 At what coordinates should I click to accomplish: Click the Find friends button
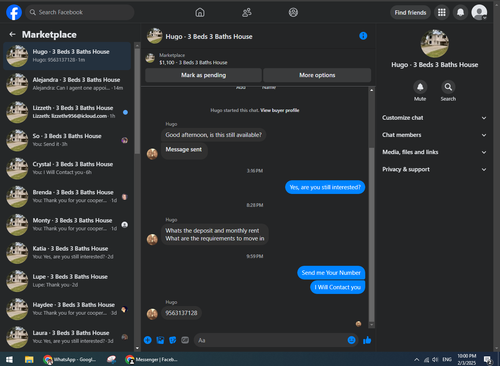(410, 12)
